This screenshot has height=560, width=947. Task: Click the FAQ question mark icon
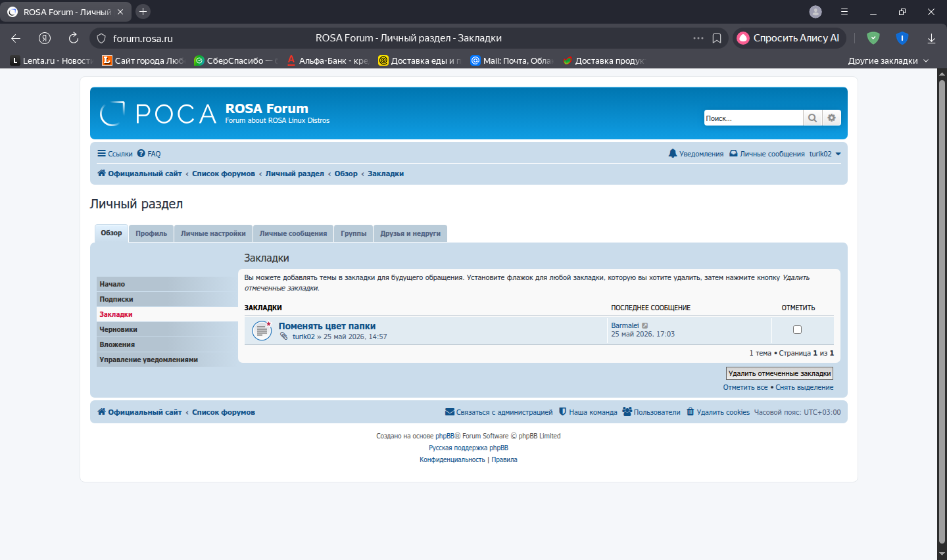141,154
